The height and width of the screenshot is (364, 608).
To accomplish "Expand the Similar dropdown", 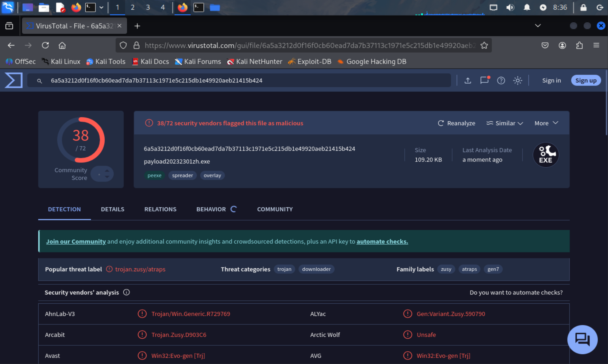I will pos(504,123).
